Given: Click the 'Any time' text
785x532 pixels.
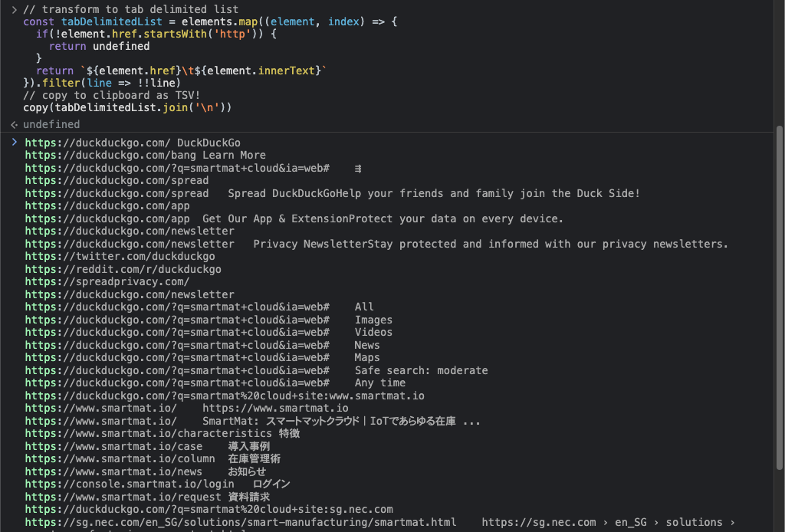Looking at the screenshot, I should tap(380, 383).
